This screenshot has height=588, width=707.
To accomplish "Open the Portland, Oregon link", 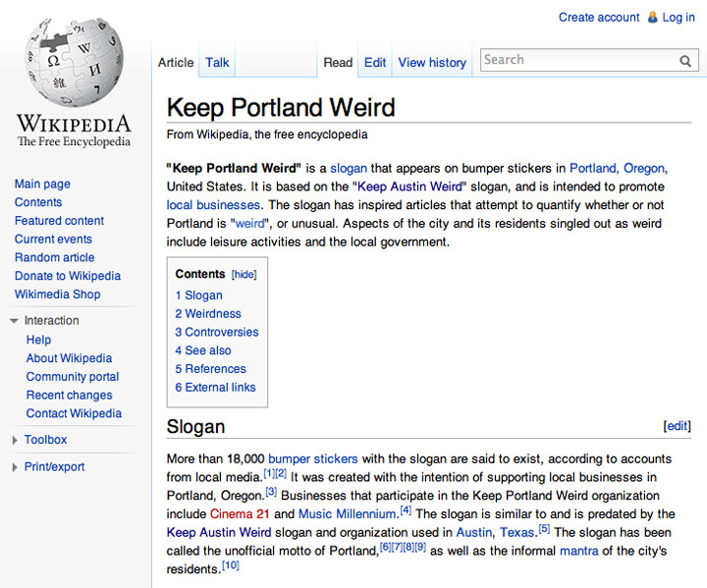I will coord(617,169).
